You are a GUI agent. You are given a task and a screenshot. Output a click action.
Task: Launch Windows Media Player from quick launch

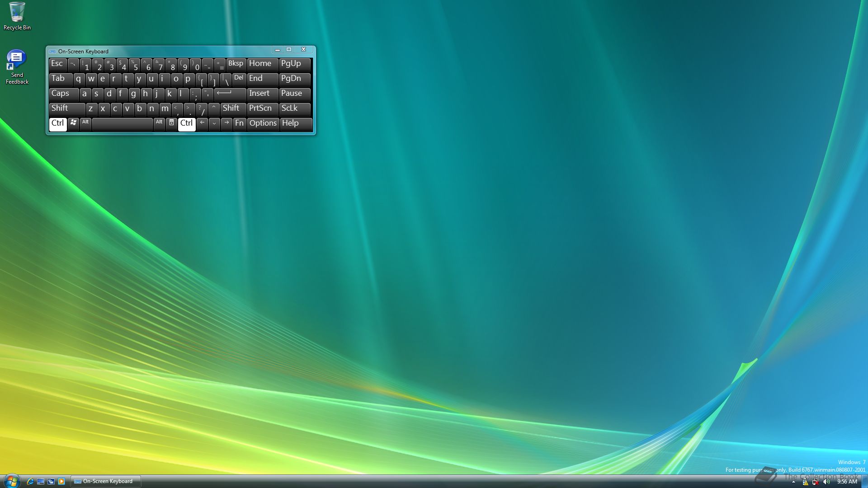click(x=61, y=482)
